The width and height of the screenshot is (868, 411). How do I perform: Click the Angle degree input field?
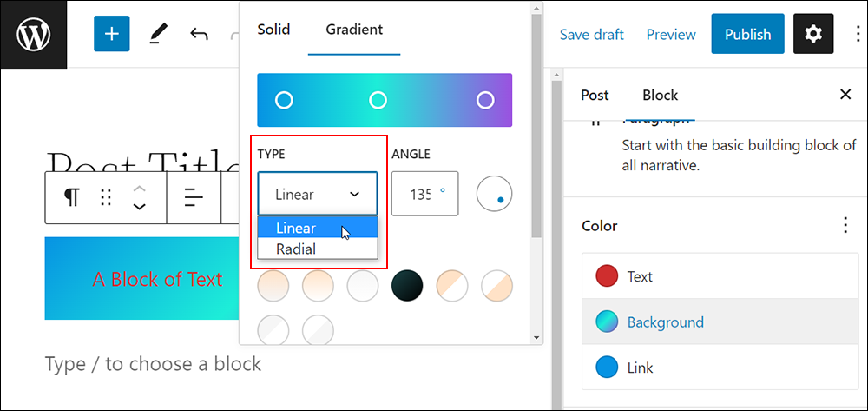click(x=424, y=194)
